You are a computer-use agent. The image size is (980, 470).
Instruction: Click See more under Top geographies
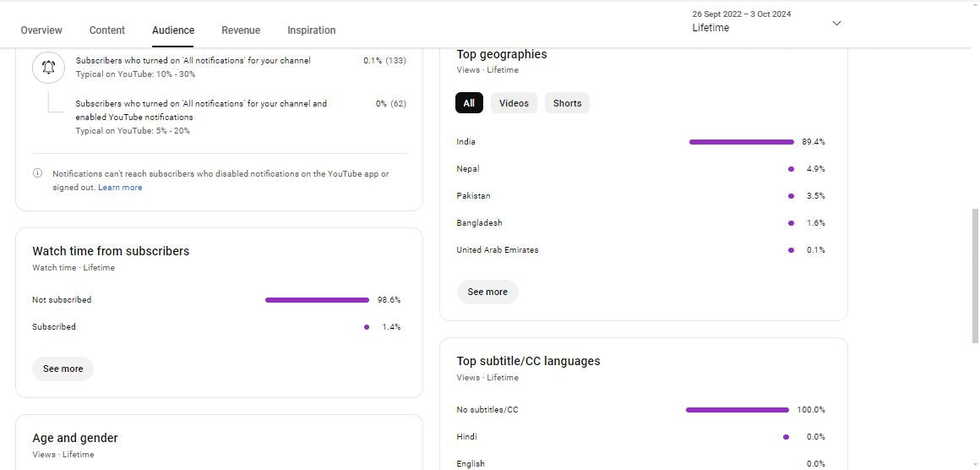[487, 292]
